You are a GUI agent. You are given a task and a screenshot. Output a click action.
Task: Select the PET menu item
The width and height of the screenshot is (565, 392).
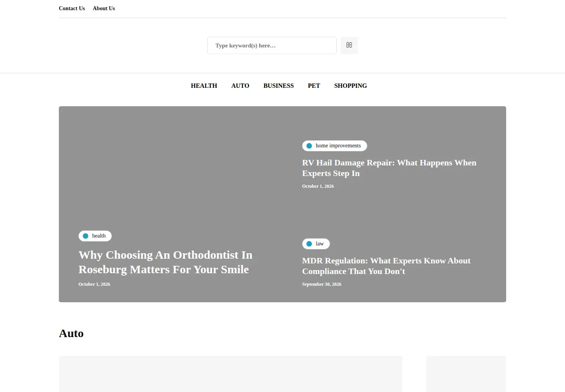[x=314, y=86]
